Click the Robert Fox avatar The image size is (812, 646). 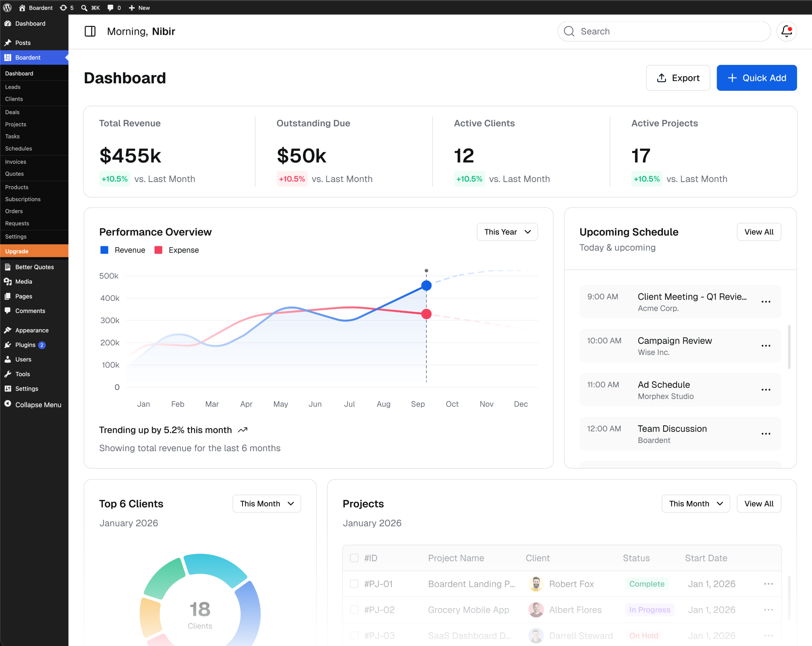pos(536,584)
